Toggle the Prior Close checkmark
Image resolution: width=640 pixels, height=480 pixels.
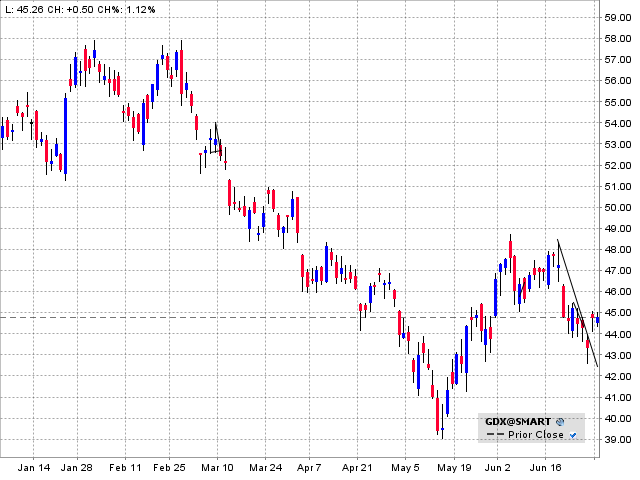[x=573, y=435]
